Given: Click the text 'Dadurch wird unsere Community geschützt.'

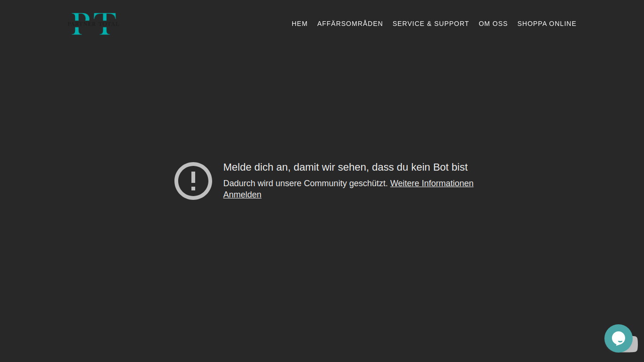Looking at the screenshot, I should pos(305,183).
